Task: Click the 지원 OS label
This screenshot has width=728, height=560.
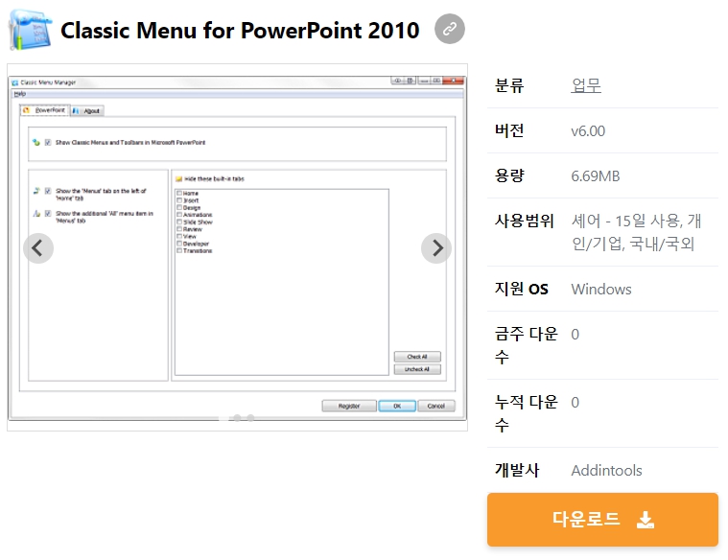Action: pyautogui.click(x=522, y=289)
